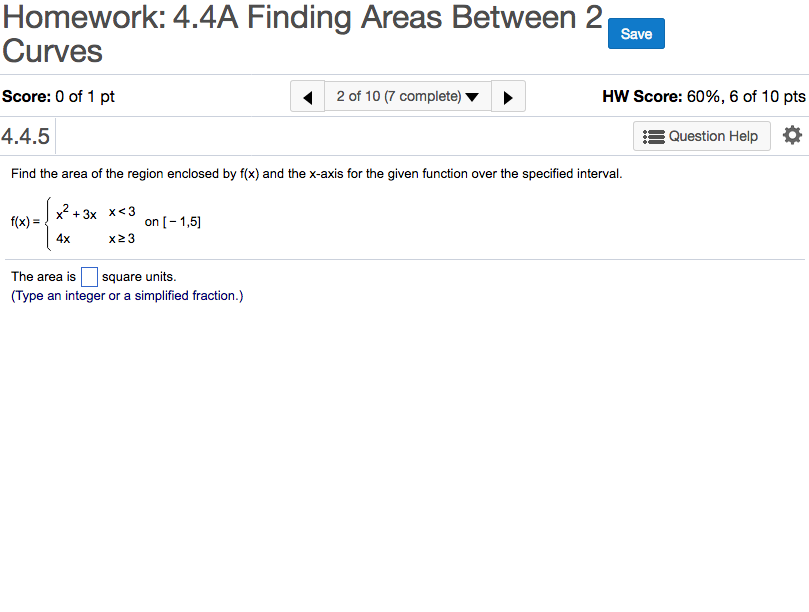The image size is (809, 612).
Task: Open the '2 of 10 (7 complete)' question selector
Action: click(399, 97)
